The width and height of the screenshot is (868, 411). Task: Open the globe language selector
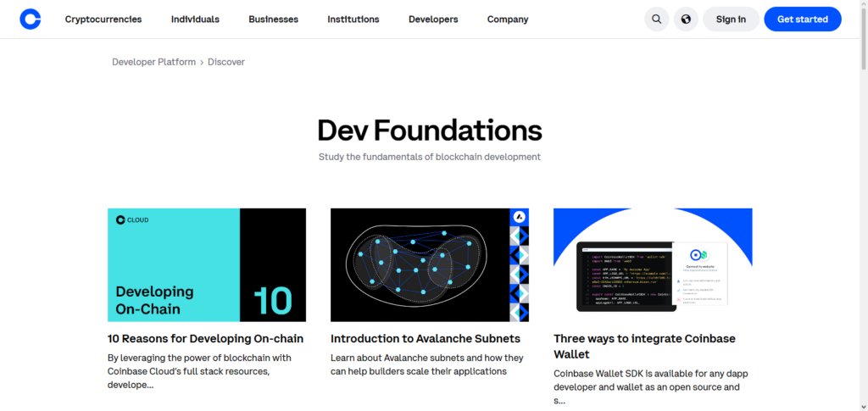pos(686,19)
